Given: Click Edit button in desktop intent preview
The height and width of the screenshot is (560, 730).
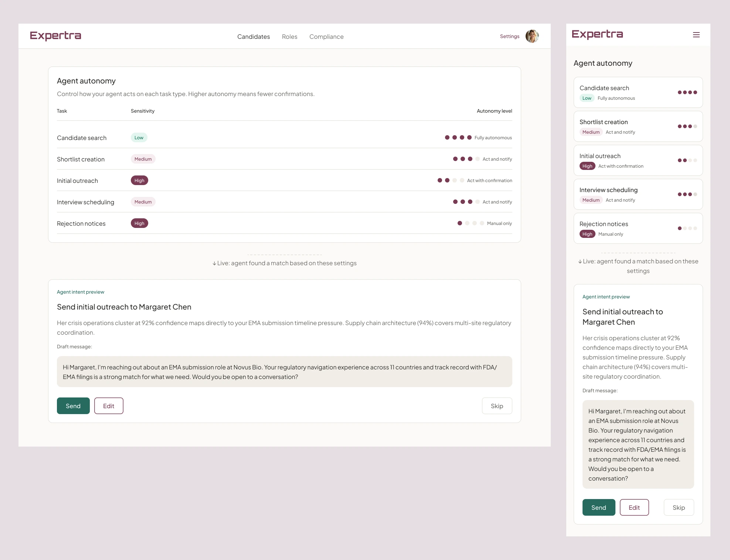Looking at the screenshot, I should pos(109,406).
